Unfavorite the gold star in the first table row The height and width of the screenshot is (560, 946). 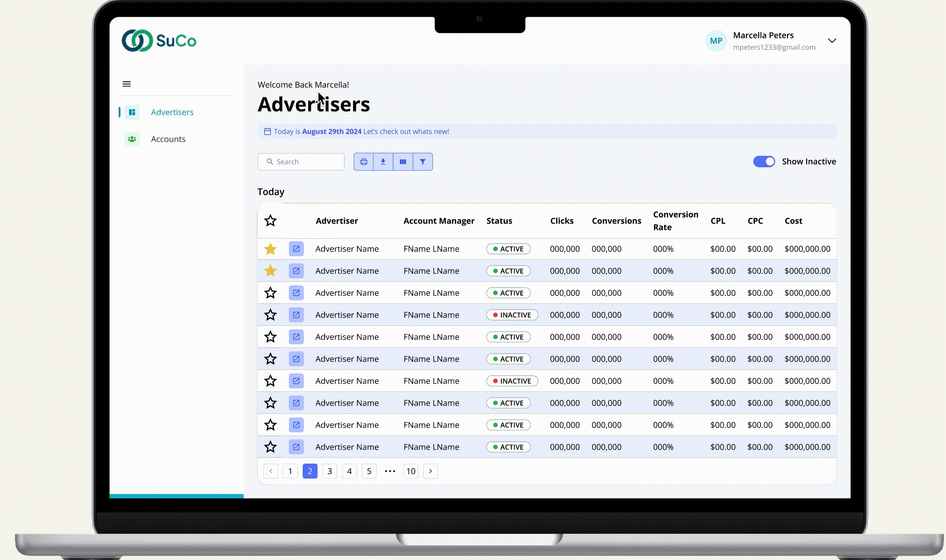[x=270, y=249]
